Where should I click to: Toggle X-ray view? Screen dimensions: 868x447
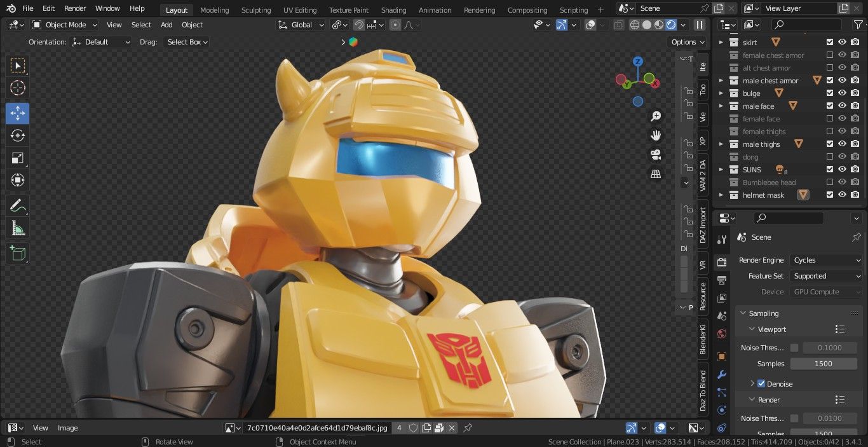(618, 25)
